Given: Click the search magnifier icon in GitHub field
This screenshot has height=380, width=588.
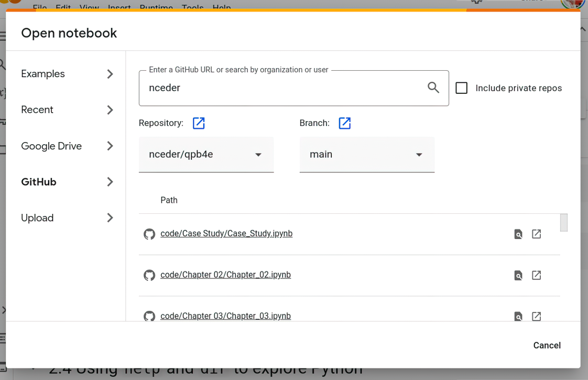Looking at the screenshot, I should coord(433,88).
